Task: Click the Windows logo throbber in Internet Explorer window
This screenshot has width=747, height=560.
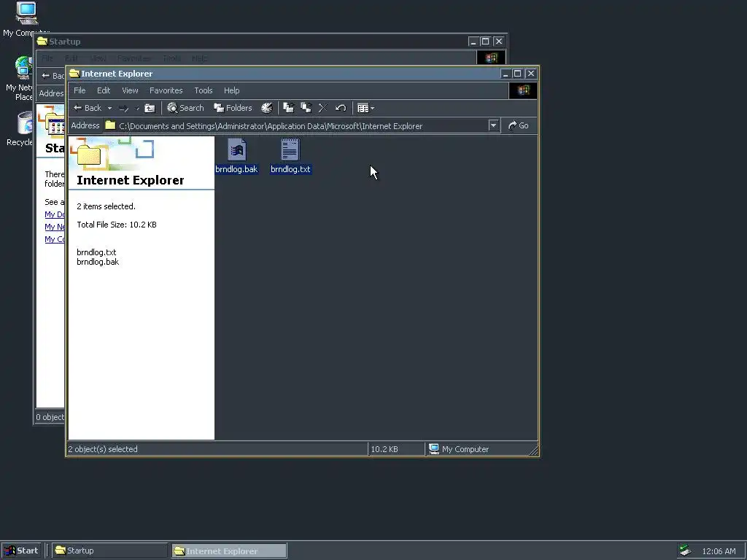Action: [523, 90]
